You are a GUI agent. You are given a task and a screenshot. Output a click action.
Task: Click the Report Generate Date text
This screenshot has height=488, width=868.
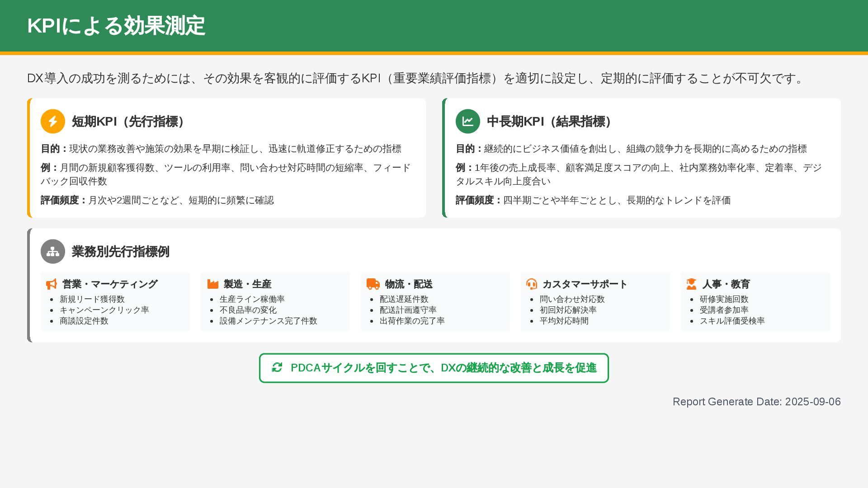(757, 402)
